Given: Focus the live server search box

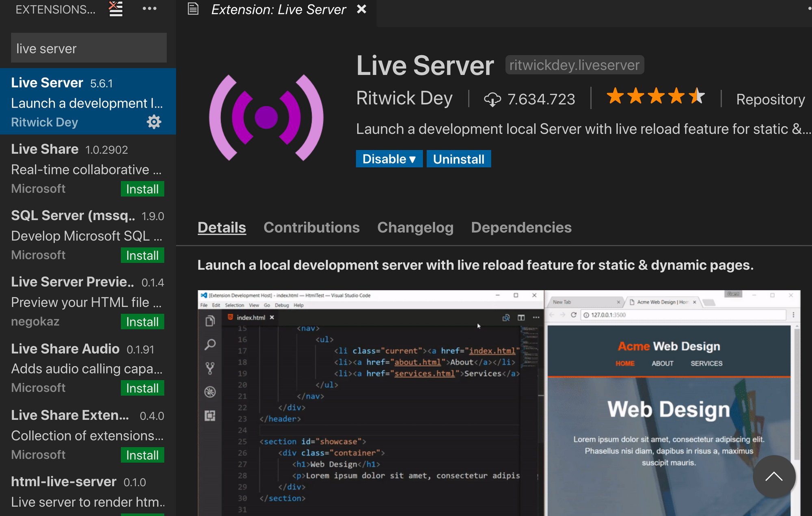Looking at the screenshot, I should point(88,48).
